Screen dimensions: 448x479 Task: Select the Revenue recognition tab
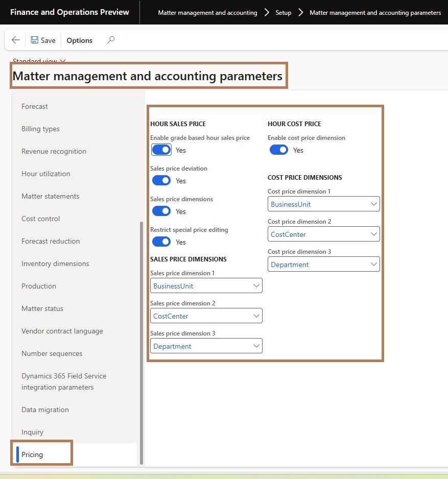pos(54,151)
